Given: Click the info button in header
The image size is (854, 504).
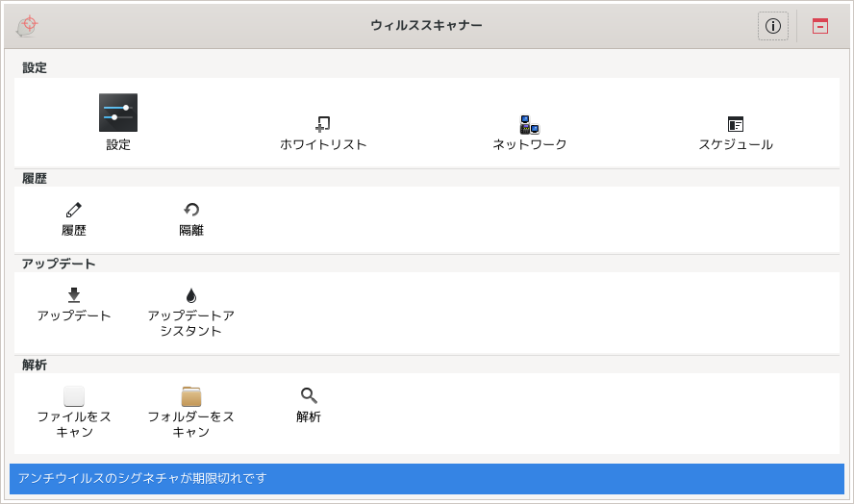Looking at the screenshot, I should point(773,26).
